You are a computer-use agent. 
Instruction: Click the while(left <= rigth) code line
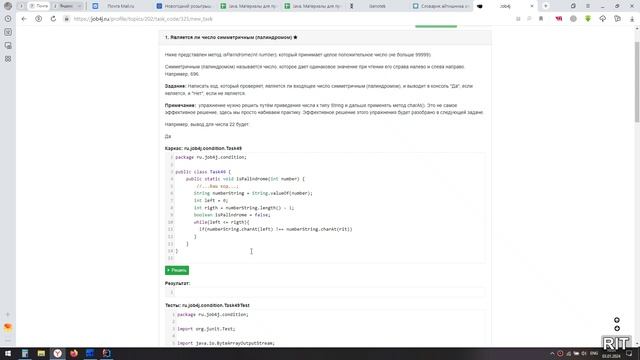(221, 222)
